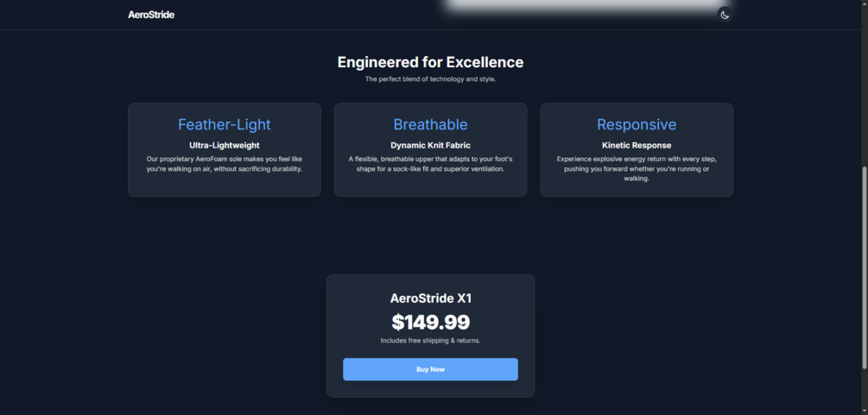This screenshot has width=868, height=415.
Task: Click the Kinetic Response subtitle
Action: tap(637, 145)
